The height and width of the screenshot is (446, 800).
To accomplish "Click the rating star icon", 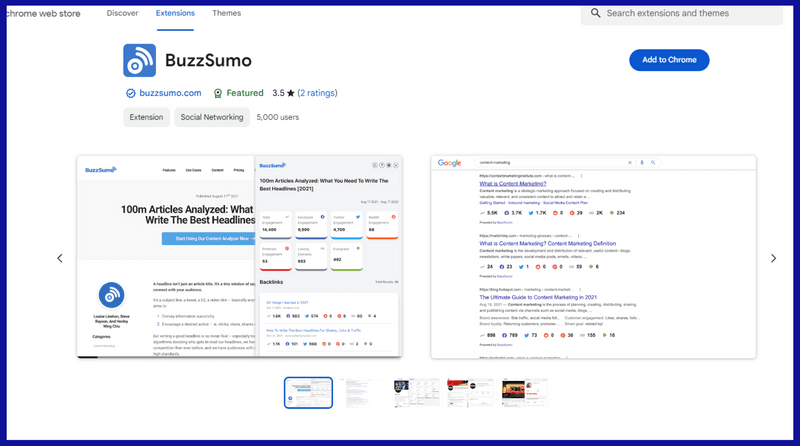I will pos(291,93).
